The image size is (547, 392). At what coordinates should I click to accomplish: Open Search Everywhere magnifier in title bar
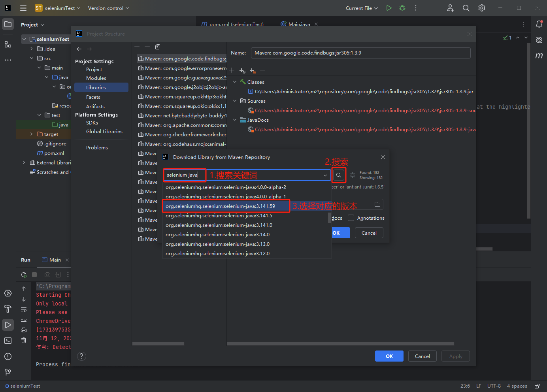pyautogui.click(x=466, y=8)
